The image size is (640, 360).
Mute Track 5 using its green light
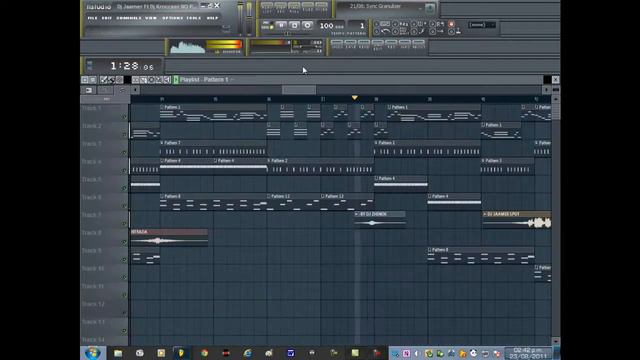coord(124,188)
